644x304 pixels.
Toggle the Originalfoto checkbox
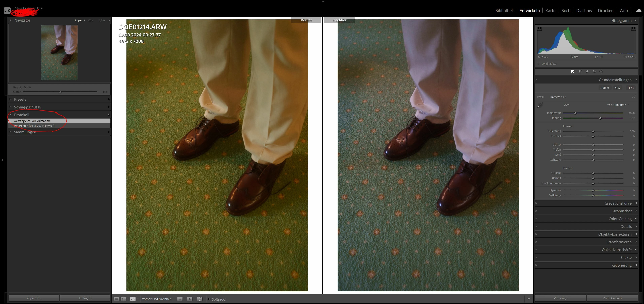539,64
